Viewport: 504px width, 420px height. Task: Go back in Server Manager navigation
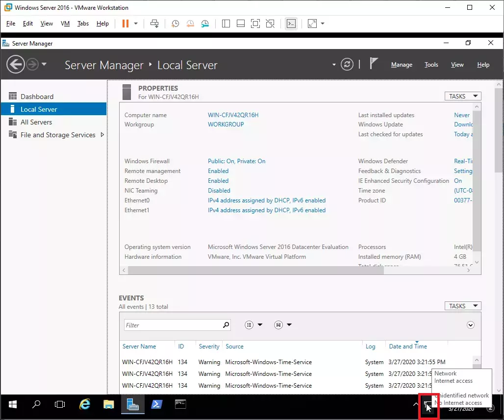(15, 65)
